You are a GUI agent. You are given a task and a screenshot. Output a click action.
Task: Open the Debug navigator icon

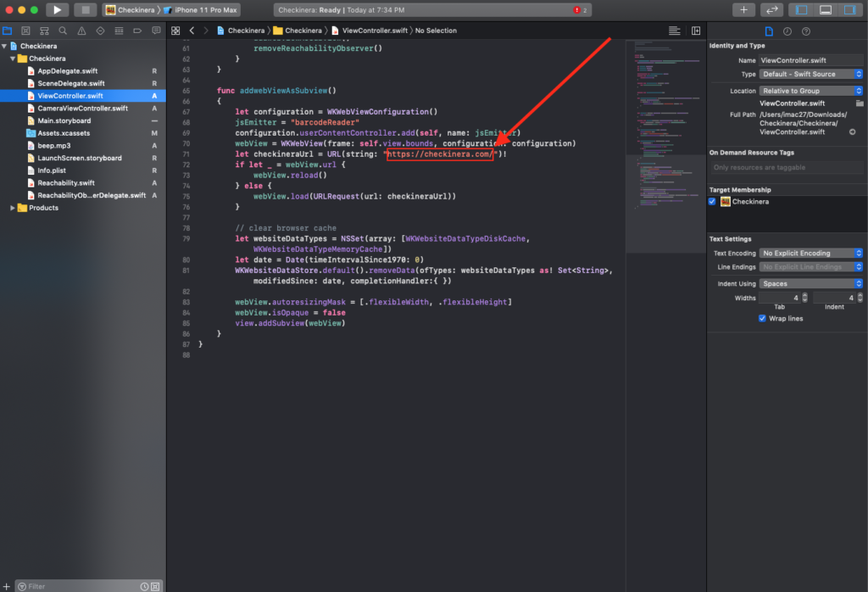pos(119,31)
